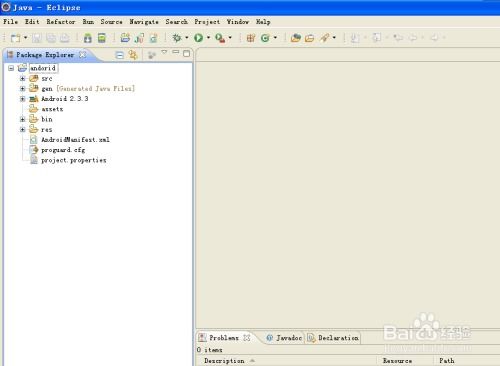Click the Run green play icon

tap(199, 38)
